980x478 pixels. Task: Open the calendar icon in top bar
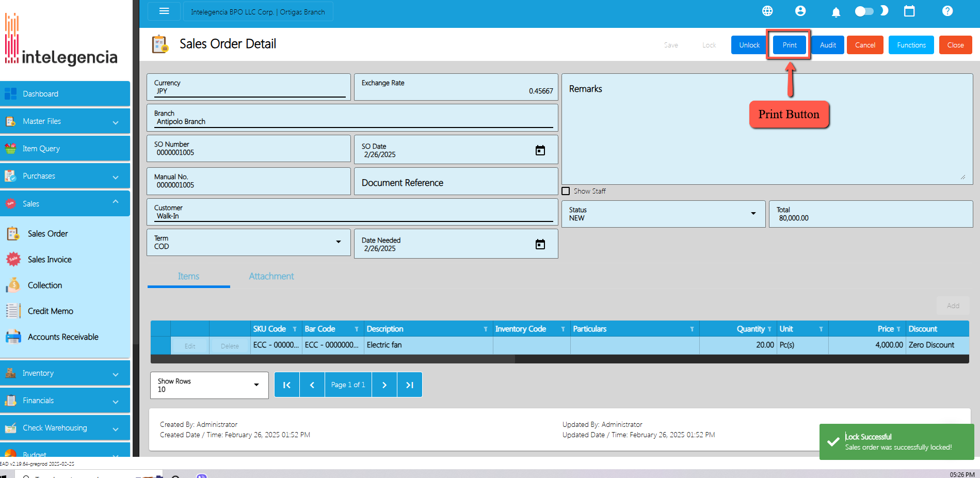click(909, 11)
